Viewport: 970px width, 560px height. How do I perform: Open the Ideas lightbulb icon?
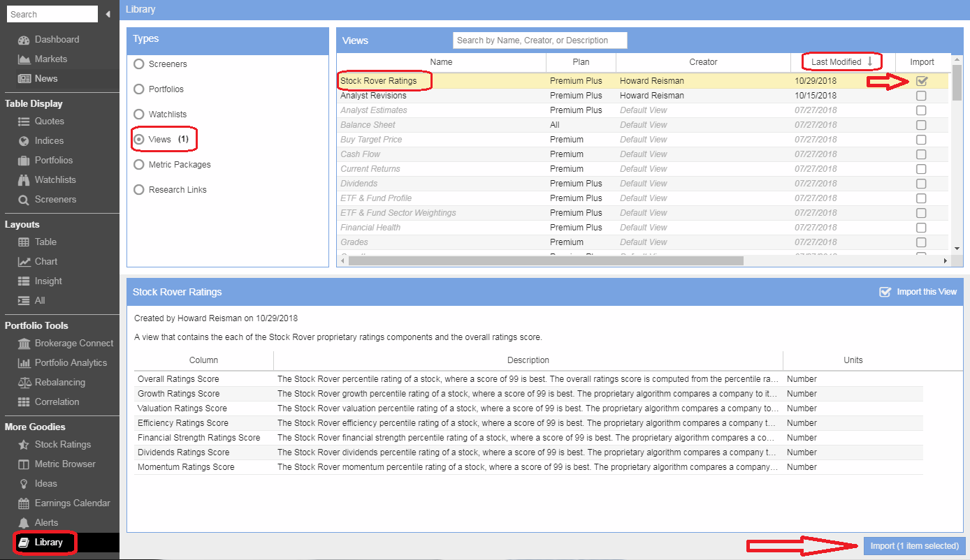(24, 484)
